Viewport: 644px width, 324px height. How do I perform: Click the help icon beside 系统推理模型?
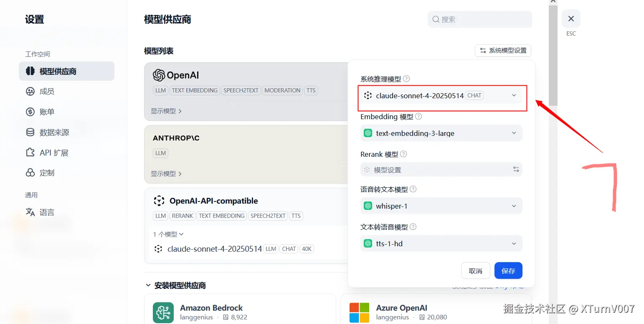point(406,79)
